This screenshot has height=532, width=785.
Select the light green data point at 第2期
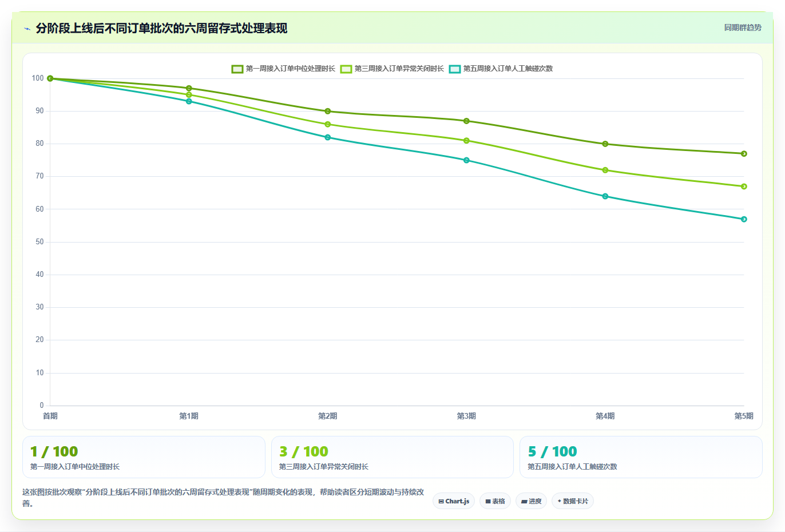click(x=328, y=124)
